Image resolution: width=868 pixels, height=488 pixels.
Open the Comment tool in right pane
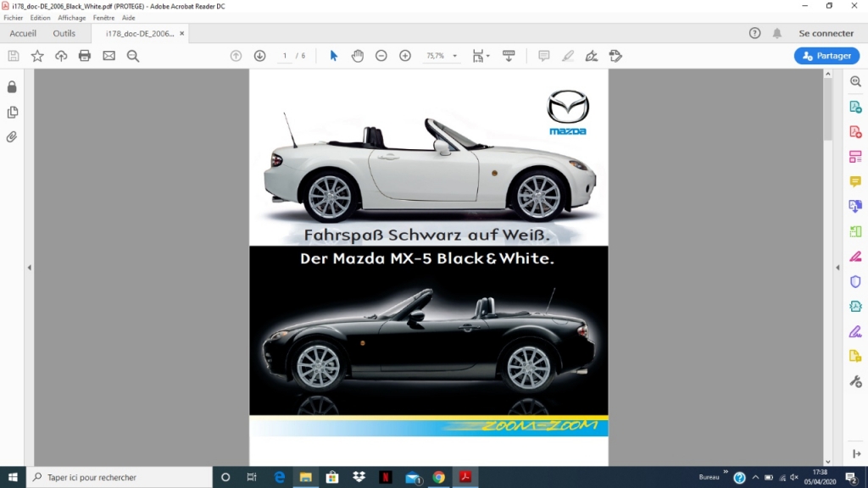855,181
